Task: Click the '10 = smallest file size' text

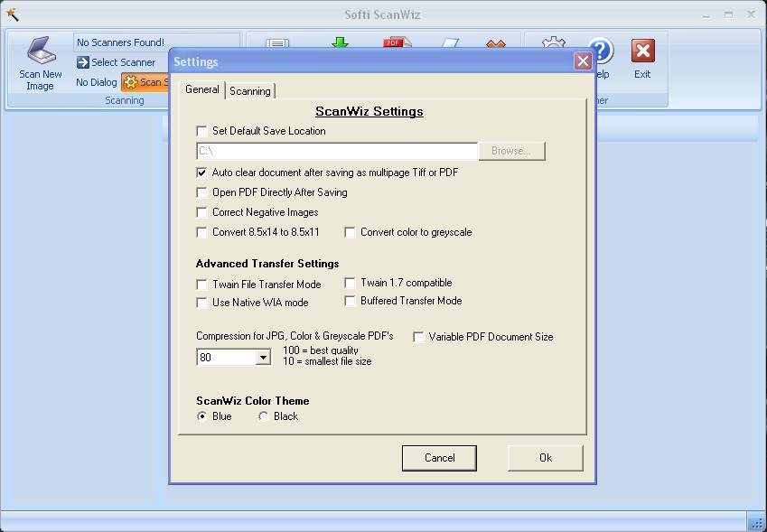Action: pos(327,362)
